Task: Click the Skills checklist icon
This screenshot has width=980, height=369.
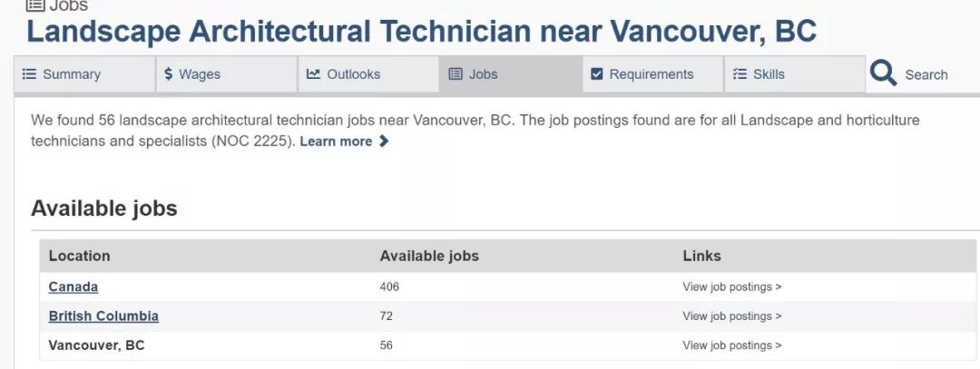Action: tap(740, 74)
